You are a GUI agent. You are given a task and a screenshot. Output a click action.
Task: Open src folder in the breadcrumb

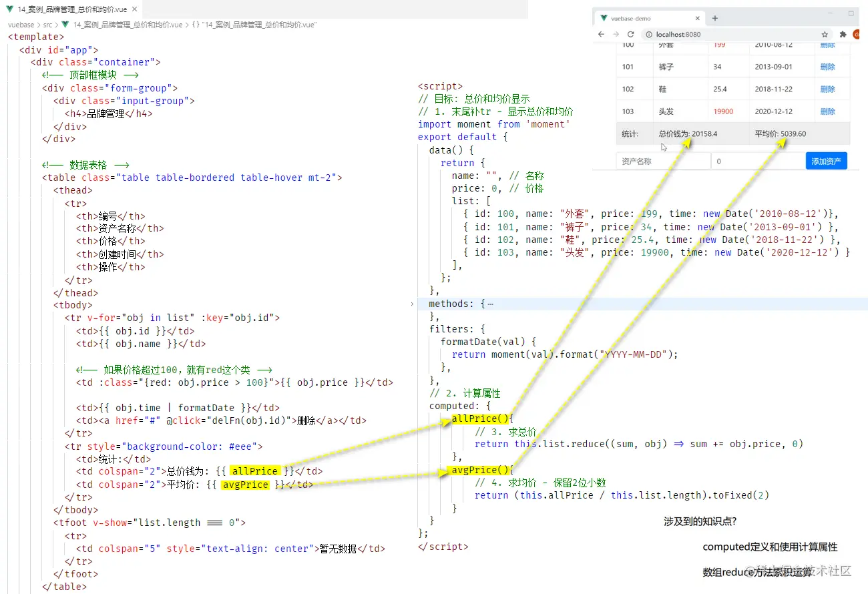[x=47, y=25]
